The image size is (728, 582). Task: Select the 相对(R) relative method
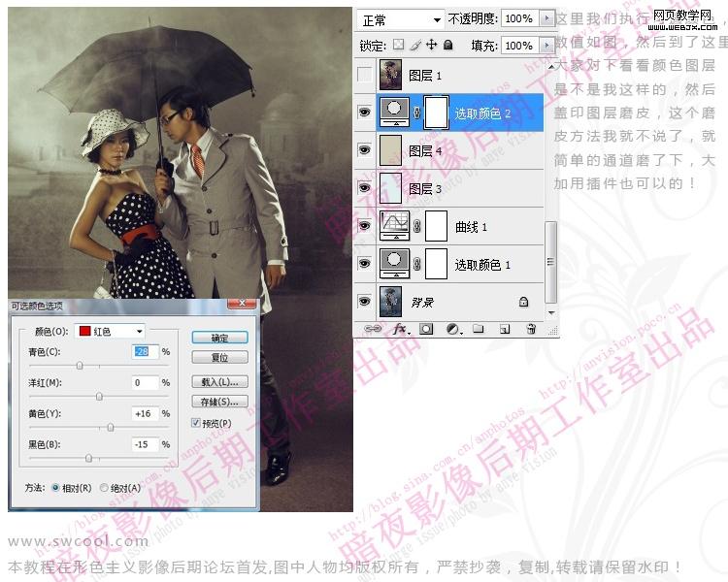(55, 488)
